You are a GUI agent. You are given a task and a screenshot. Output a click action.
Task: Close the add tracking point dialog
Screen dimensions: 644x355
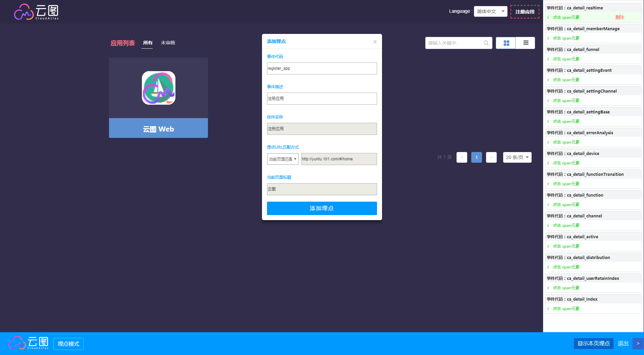(375, 42)
